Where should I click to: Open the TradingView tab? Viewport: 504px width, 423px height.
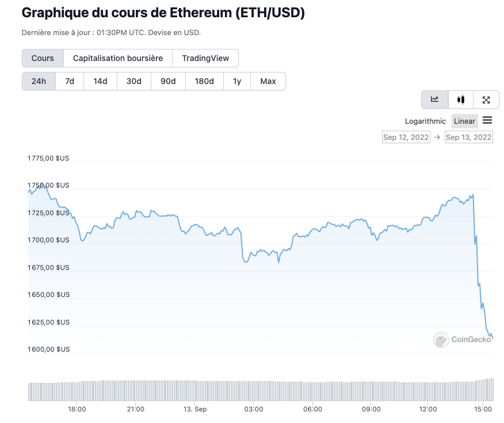(x=205, y=58)
